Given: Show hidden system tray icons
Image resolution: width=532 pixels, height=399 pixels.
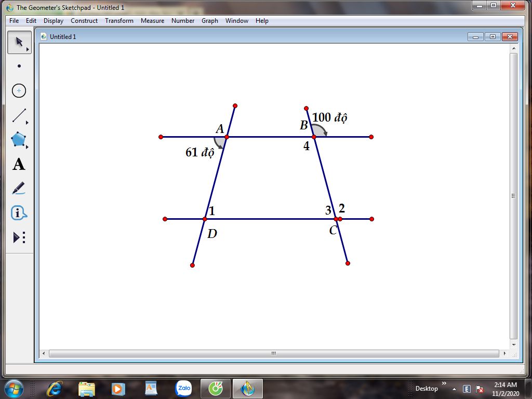Looking at the screenshot, I should [x=454, y=389].
